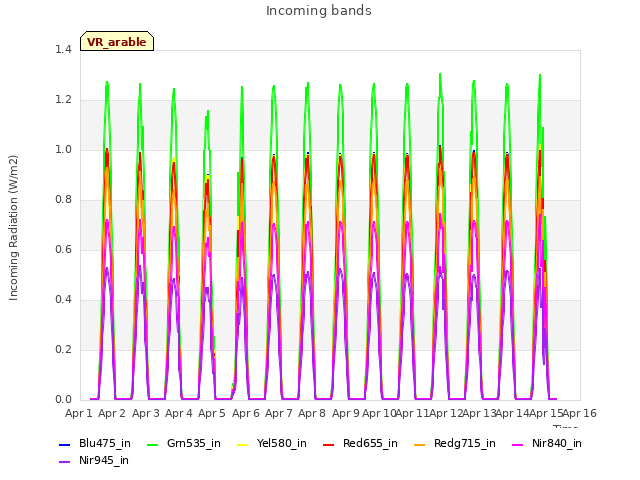The width and height of the screenshot is (640, 480).
Task: Click the Apr 15 x-axis tick label
Action: click(x=546, y=413)
